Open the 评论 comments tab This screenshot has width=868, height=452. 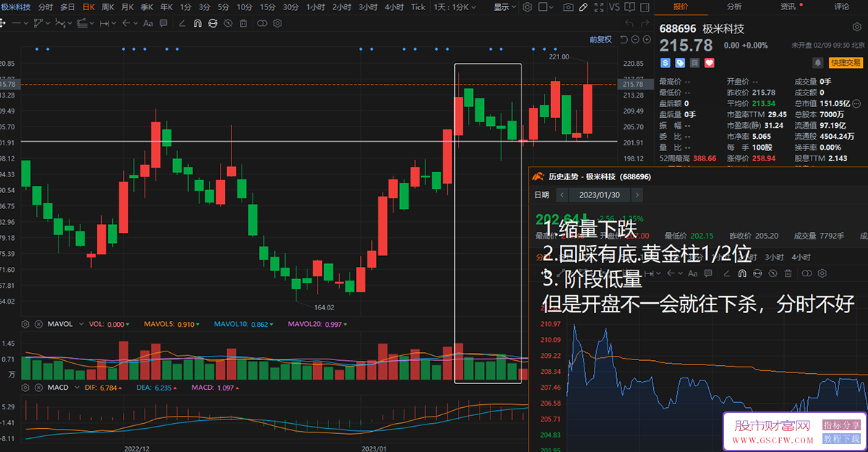(x=841, y=7)
